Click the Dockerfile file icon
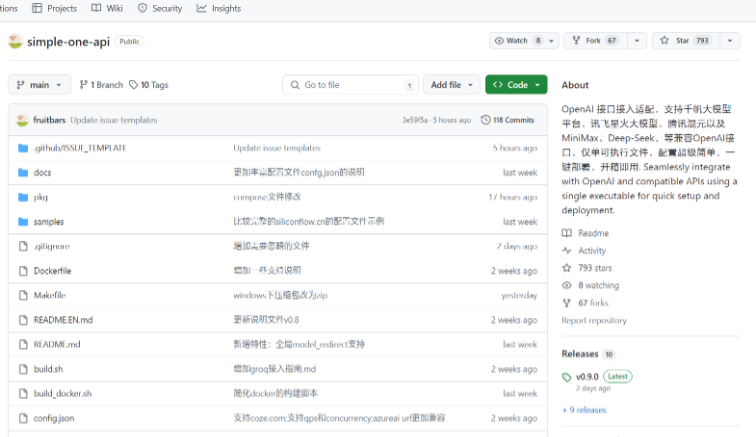The width and height of the screenshot is (756, 437). tap(23, 271)
